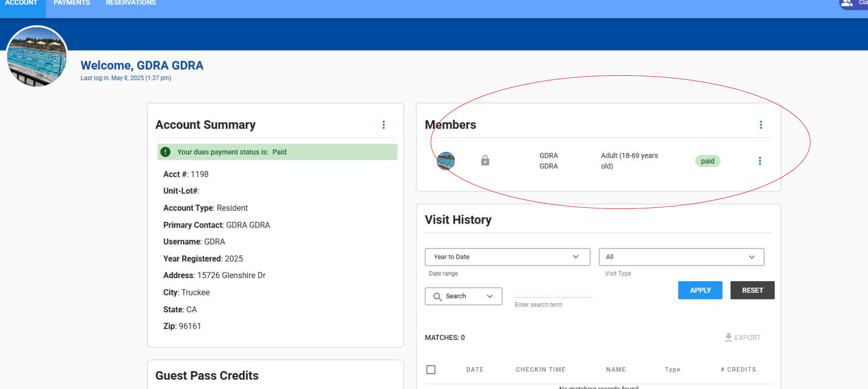868x389 pixels.
Task: Check the select-all visit history checkbox
Action: click(x=431, y=370)
